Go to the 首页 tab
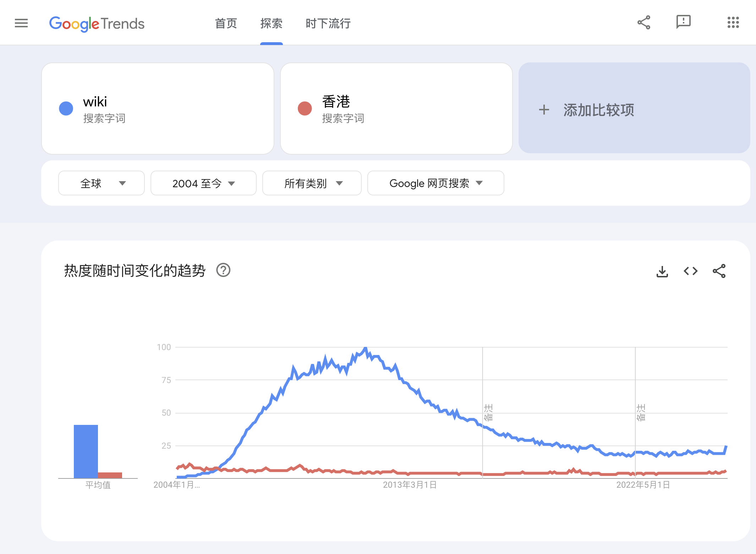 [226, 24]
